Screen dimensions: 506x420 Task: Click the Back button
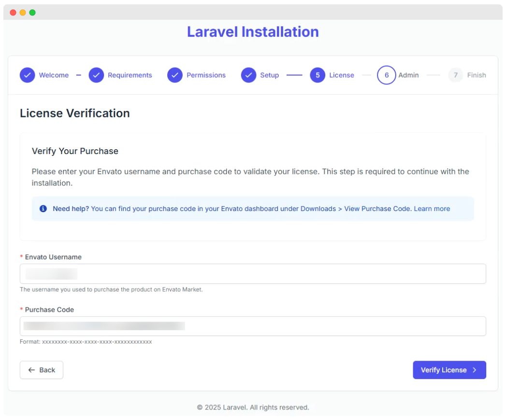click(x=41, y=370)
